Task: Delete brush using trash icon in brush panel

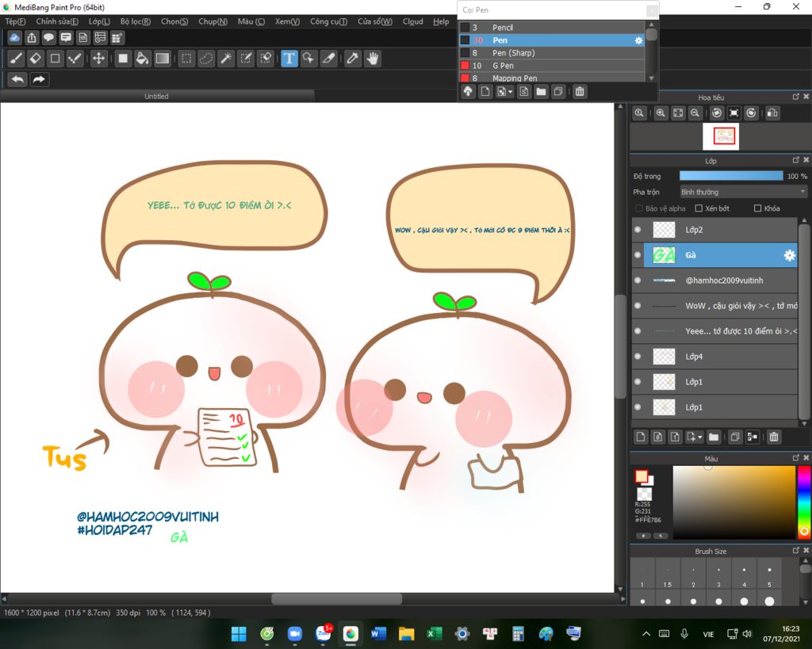Action: coord(580,92)
